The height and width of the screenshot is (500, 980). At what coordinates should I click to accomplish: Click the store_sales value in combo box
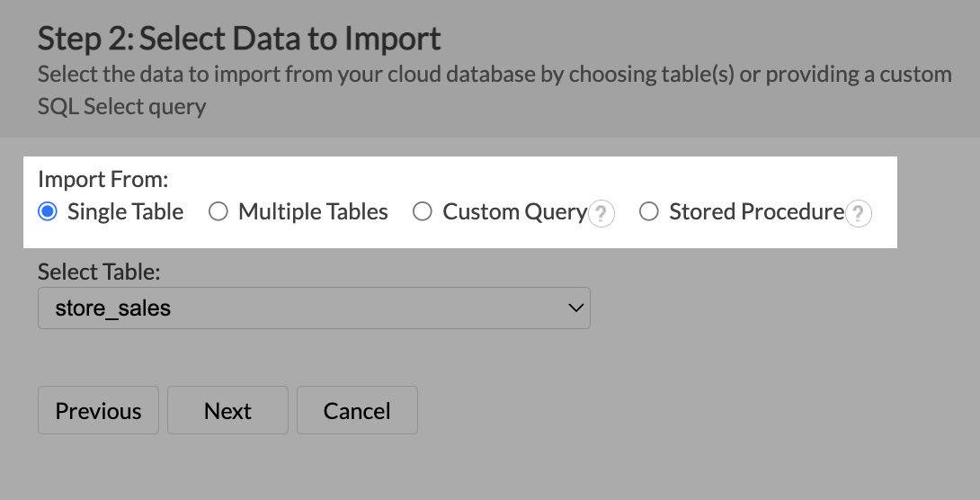tap(113, 308)
